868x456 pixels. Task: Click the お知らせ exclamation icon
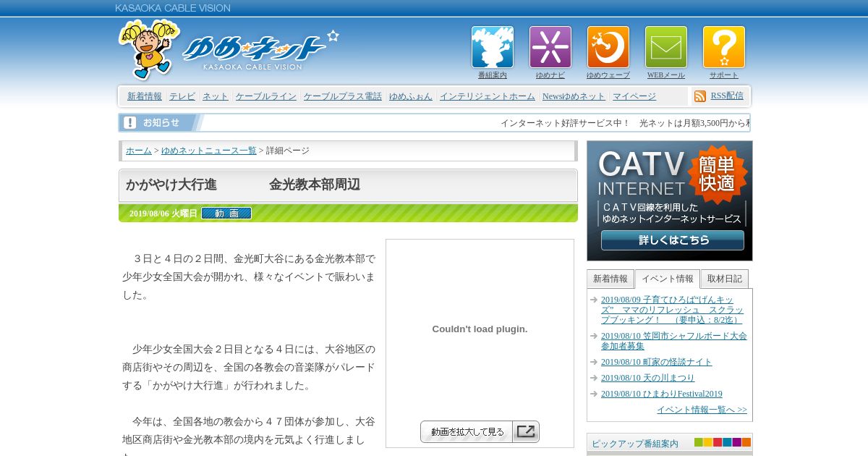tap(130, 122)
